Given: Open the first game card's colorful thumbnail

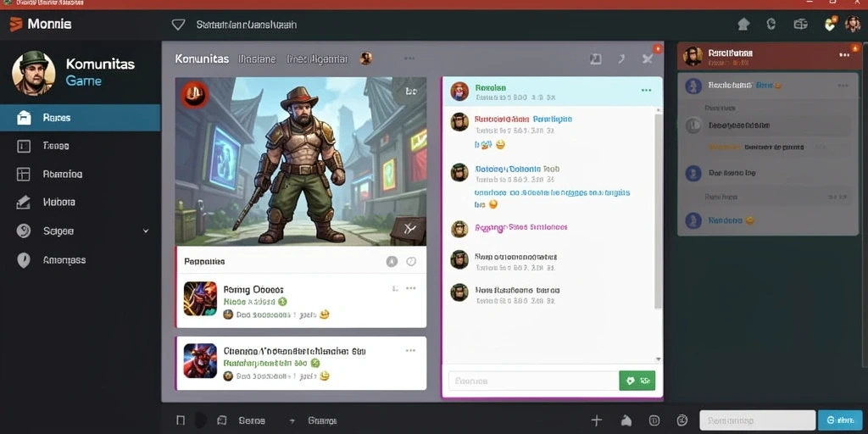Looking at the screenshot, I should click(x=200, y=298).
